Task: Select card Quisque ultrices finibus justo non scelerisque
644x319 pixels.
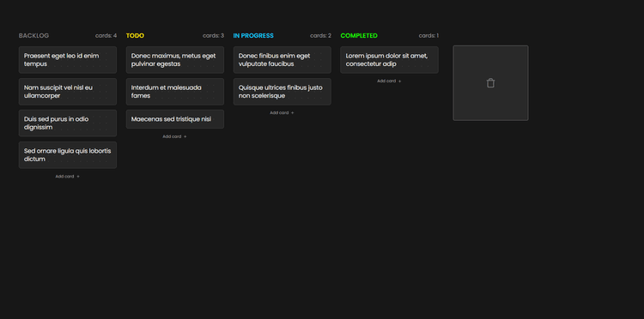Action: [283, 92]
